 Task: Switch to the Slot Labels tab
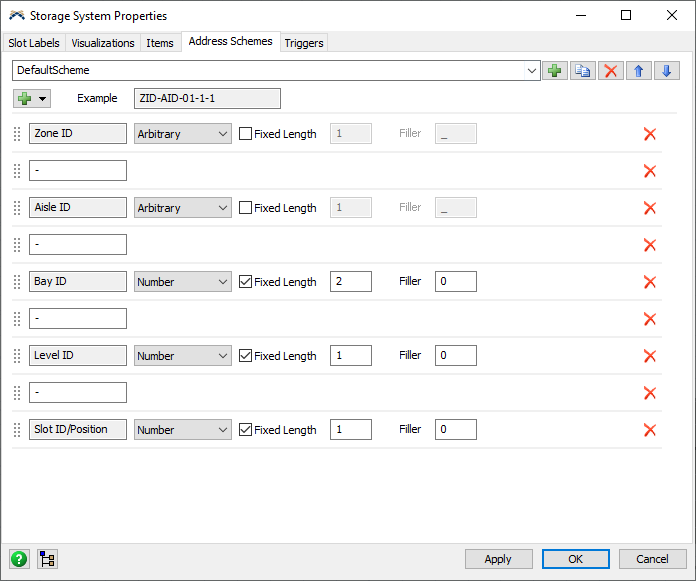pos(35,43)
